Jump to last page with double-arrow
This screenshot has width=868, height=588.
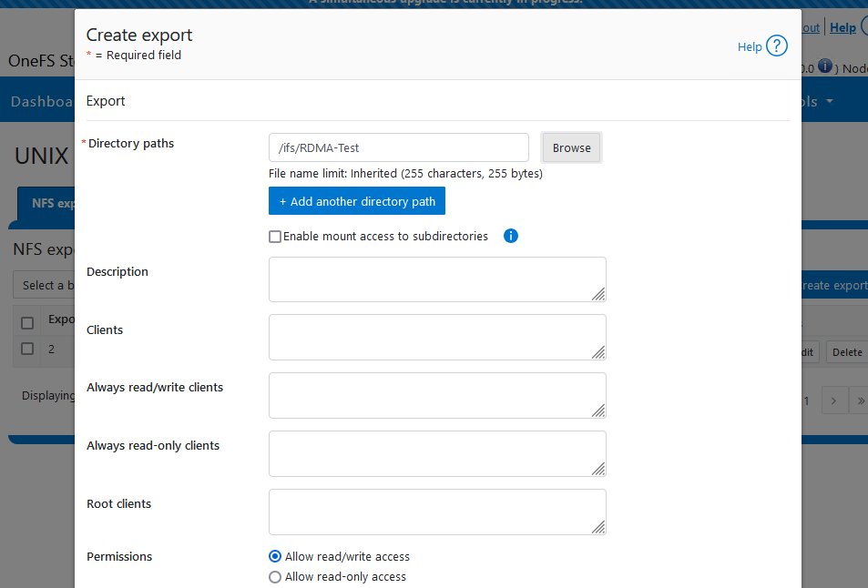coord(860,400)
